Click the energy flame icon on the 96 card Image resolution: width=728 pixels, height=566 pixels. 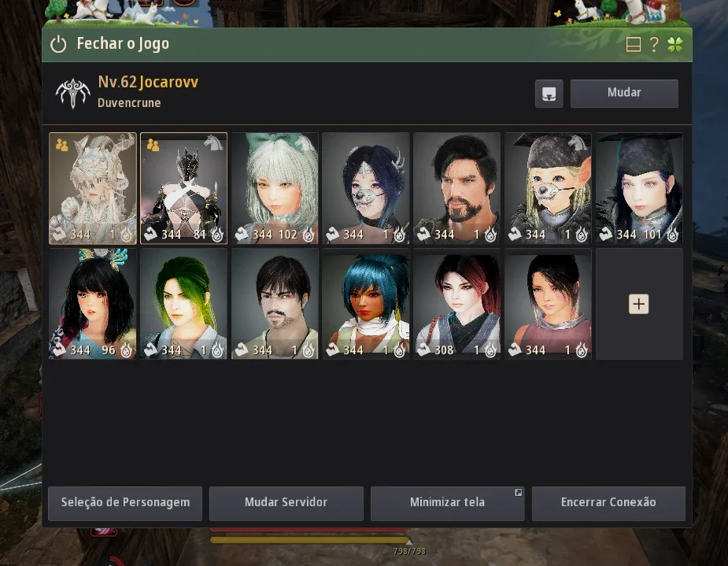click(126, 350)
